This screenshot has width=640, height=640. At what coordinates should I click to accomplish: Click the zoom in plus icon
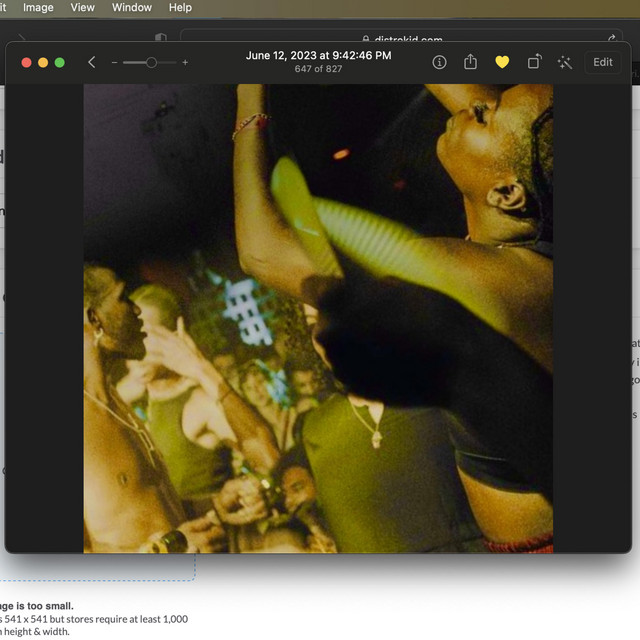[185, 62]
